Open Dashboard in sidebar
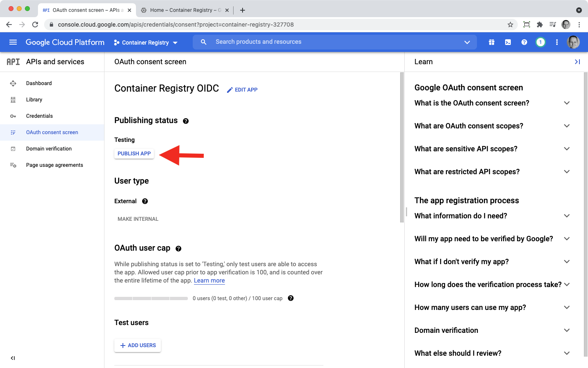 [52, 83]
